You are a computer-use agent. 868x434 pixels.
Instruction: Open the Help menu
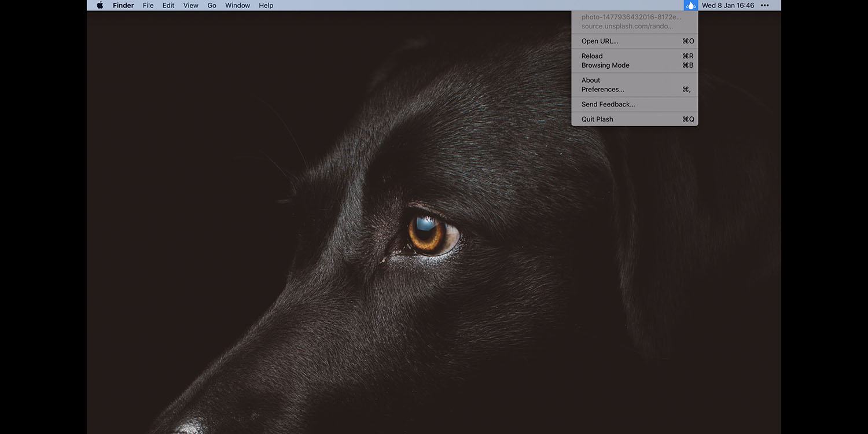coord(266,5)
